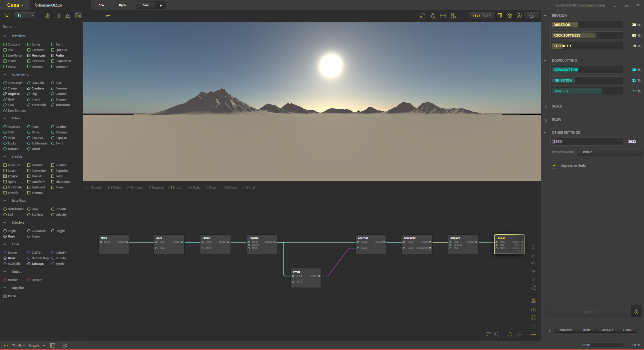Click the sun lighting icon in viewport toolbar
Image resolution: width=644 pixels, height=350 pixels.
(432, 16)
